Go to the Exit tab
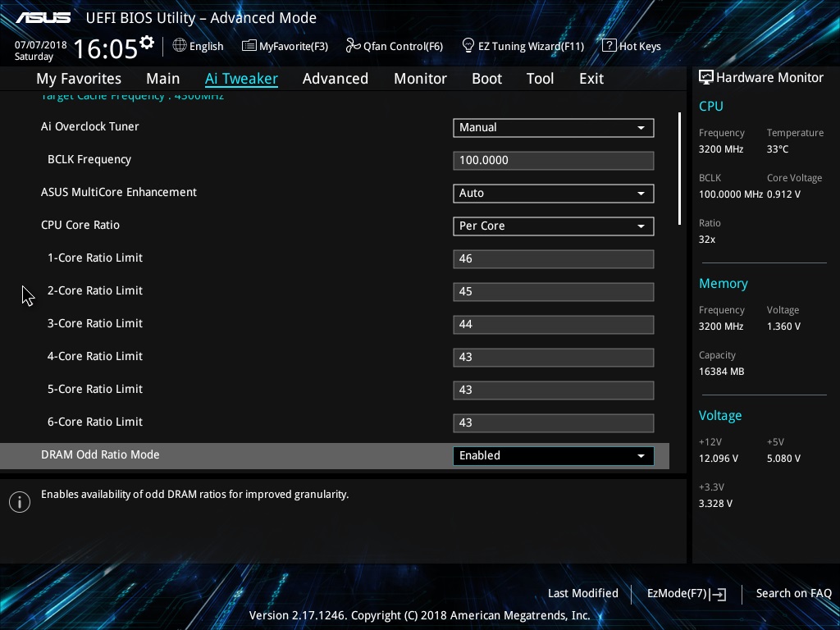The height and width of the screenshot is (630, 840). [591, 79]
